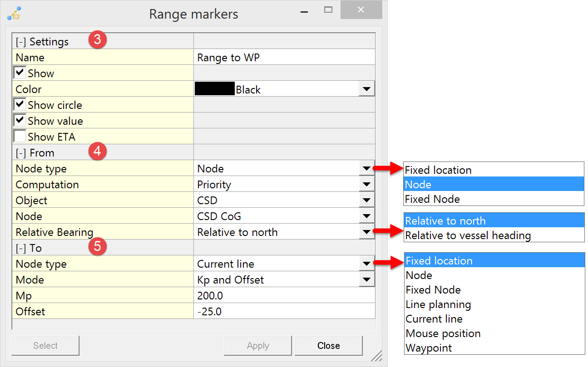Click the Range markers app icon in titlebar

14,14
